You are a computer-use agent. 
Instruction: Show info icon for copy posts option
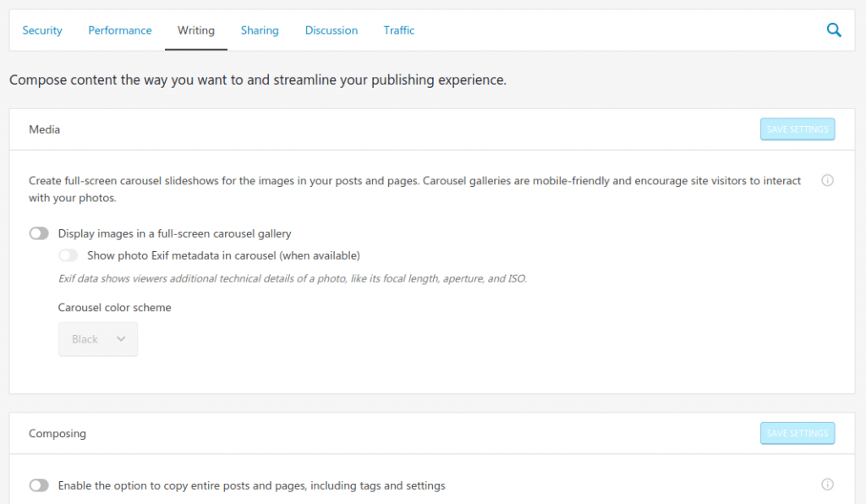(827, 485)
